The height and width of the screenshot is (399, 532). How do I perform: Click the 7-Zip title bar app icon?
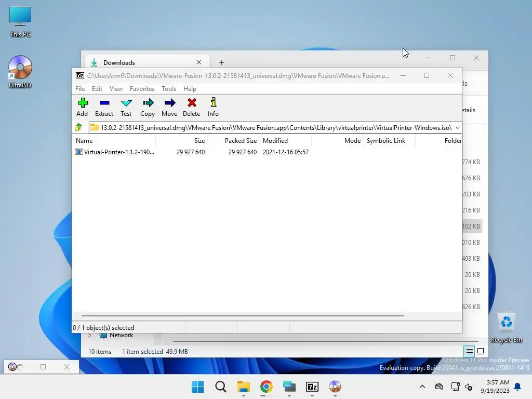(x=80, y=75)
